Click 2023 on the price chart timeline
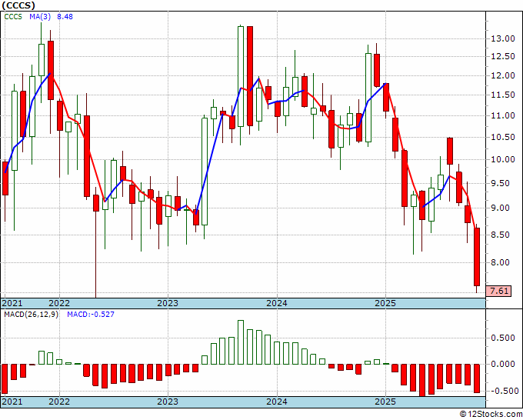This screenshot has width=523, height=420. [x=168, y=303]
